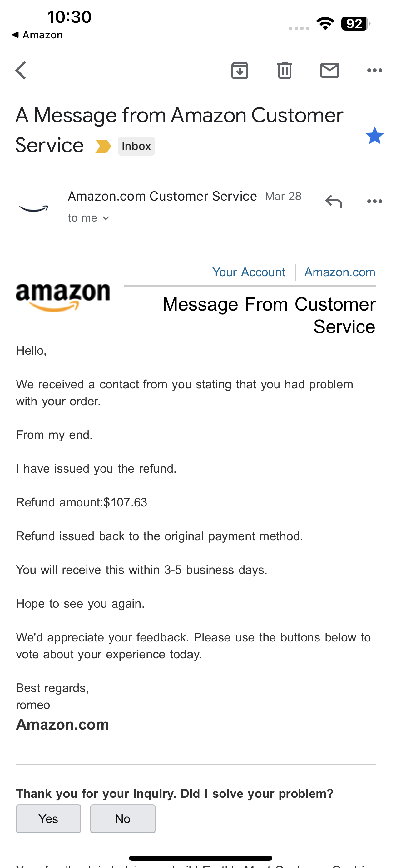Return to the Amazon app
The height and width of the screenshot is (868, 401).
[38, 34]
